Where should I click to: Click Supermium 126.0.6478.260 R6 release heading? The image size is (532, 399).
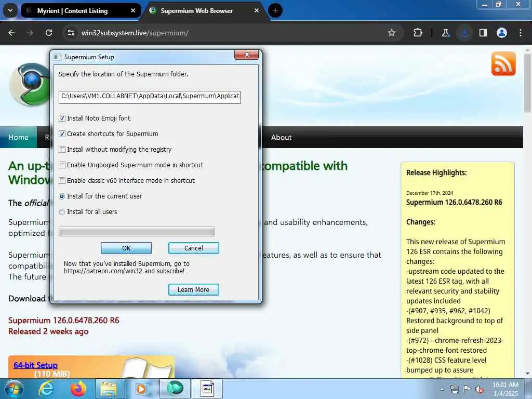(x=454, y=202)
